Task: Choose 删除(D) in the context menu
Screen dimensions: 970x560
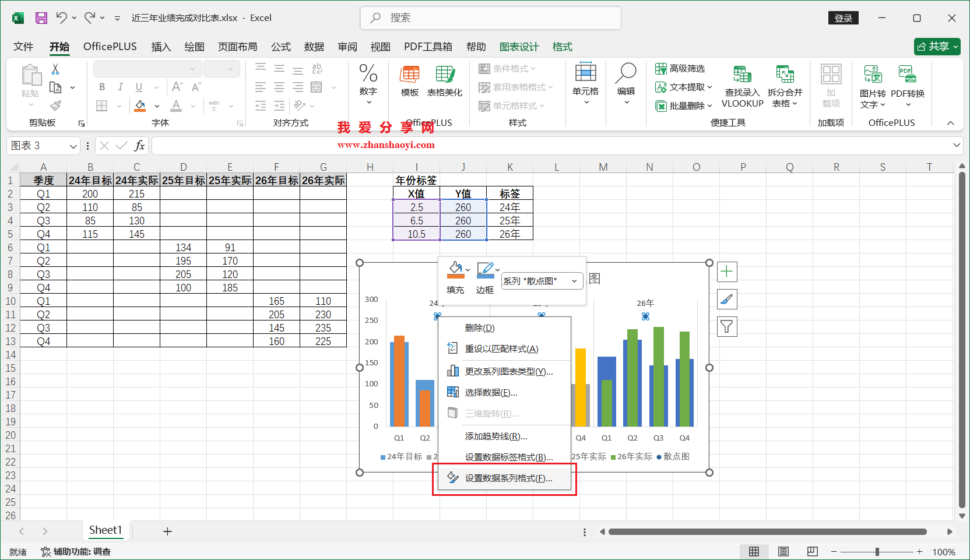Action: click(x=504, y=328)
